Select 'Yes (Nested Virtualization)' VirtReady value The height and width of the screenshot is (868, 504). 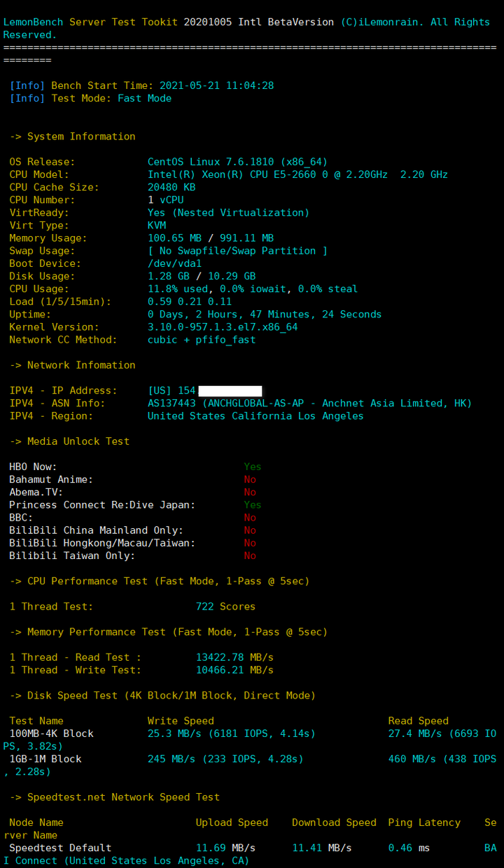click(x=228, y=212)
